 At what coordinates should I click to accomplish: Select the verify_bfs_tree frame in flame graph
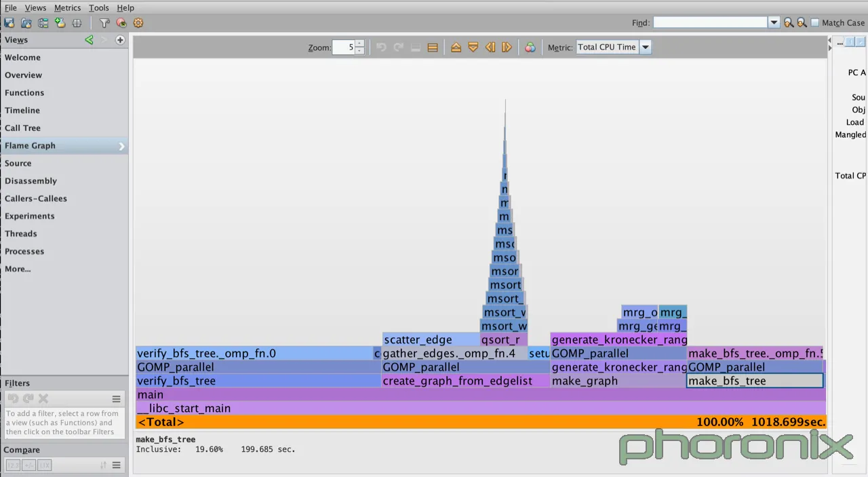[258, 381]
